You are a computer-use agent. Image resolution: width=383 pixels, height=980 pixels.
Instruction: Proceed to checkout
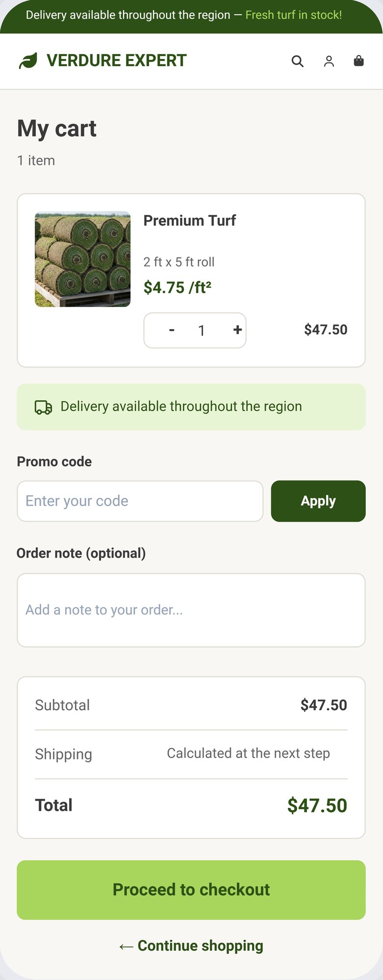point(191,890)
